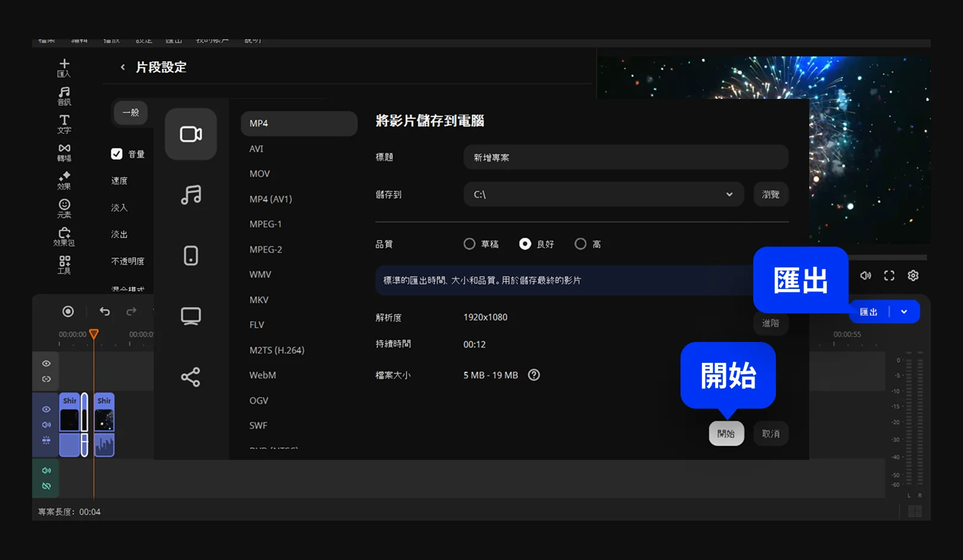Image resolution: width=963 pixels, height=560 pixels.
Task: Choose M2TS (H.264) format
Action: 277,350
